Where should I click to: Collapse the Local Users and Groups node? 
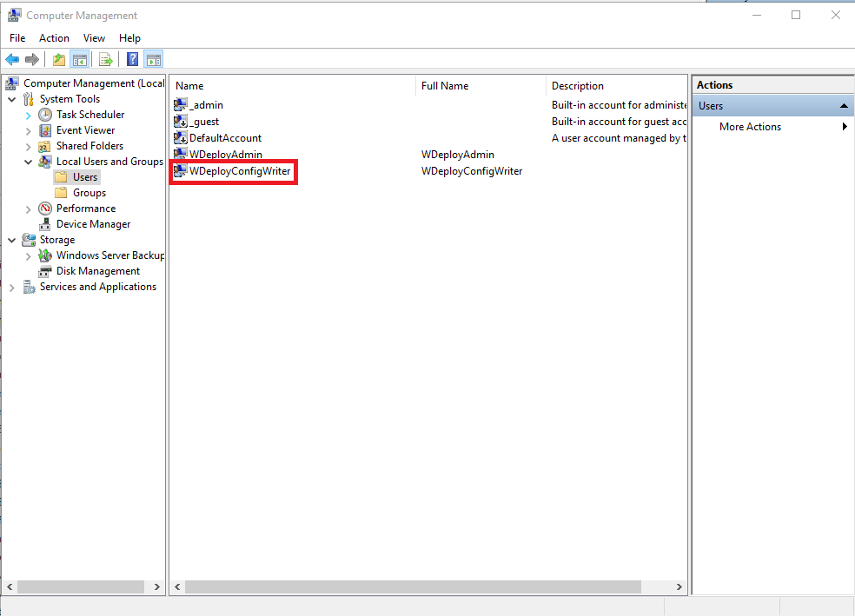[28, 162]
